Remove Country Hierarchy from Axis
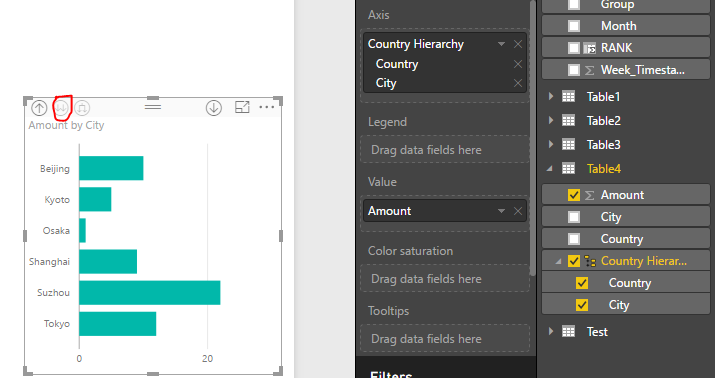Viewport: 715px width, 378px height. point(518,44)
